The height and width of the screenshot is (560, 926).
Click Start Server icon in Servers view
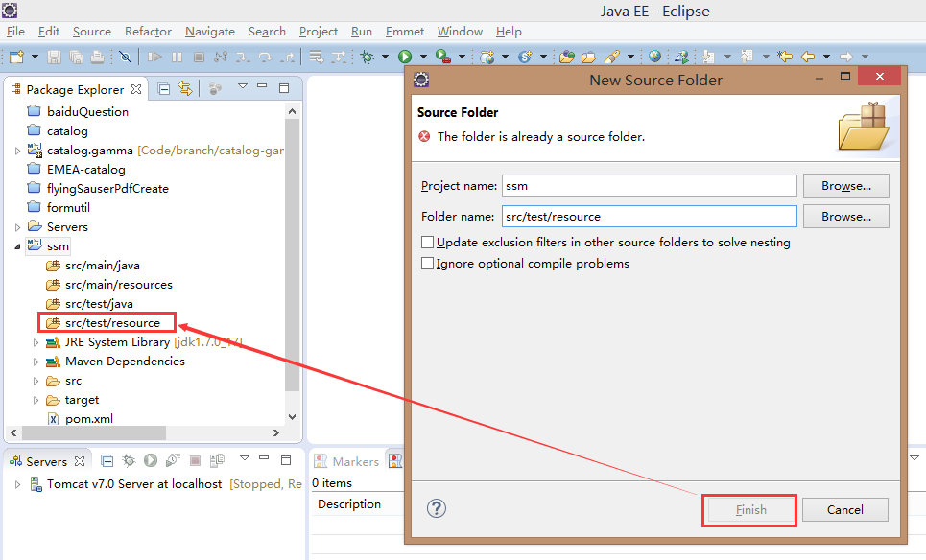pyautogui.click(x=151, y=460)
